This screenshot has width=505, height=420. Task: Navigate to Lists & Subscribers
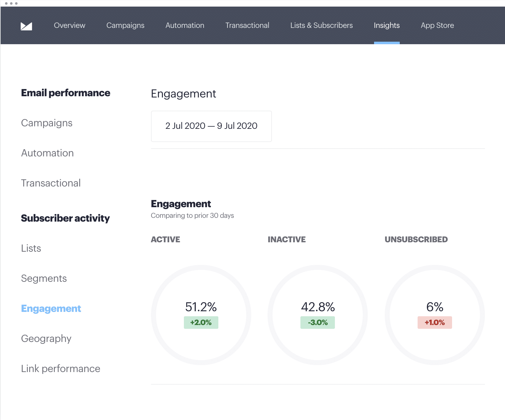pos(321,25)
